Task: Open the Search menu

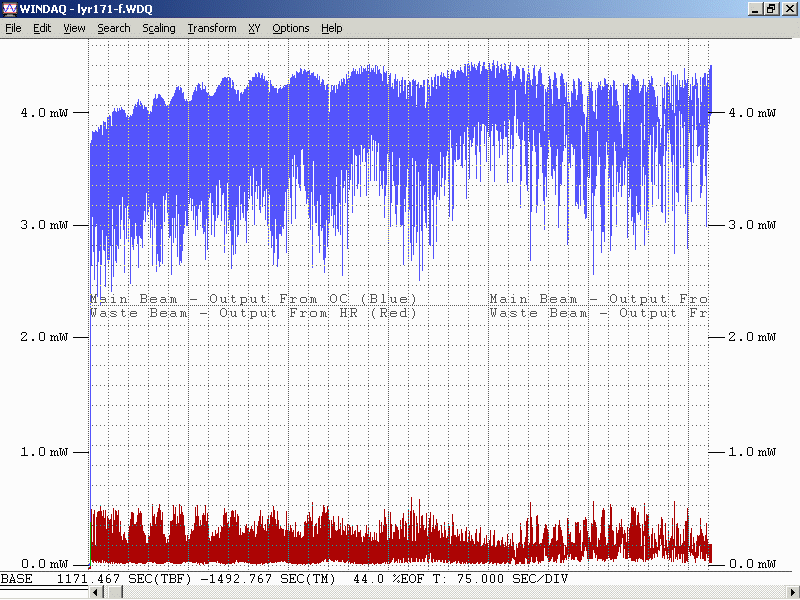Action: click(x=113, y=28)
